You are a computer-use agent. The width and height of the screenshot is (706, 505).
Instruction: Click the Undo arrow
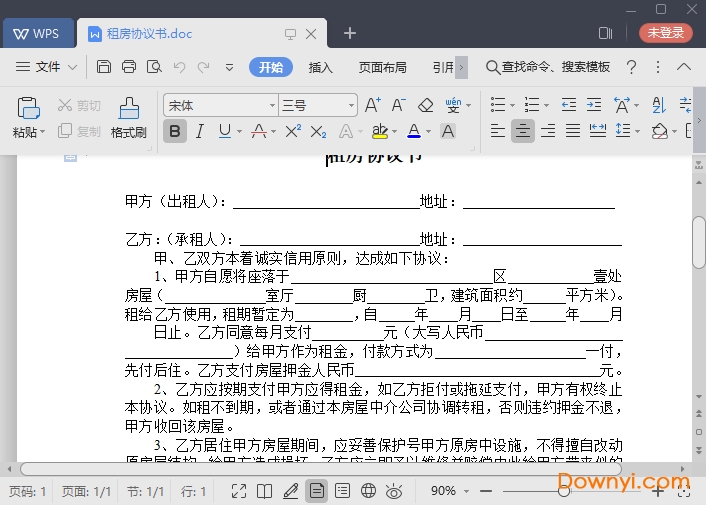click(x=180, y=67)
